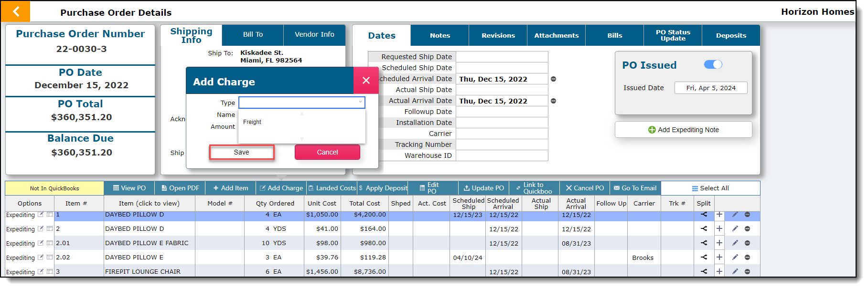Save the new charge

[241, 152]
